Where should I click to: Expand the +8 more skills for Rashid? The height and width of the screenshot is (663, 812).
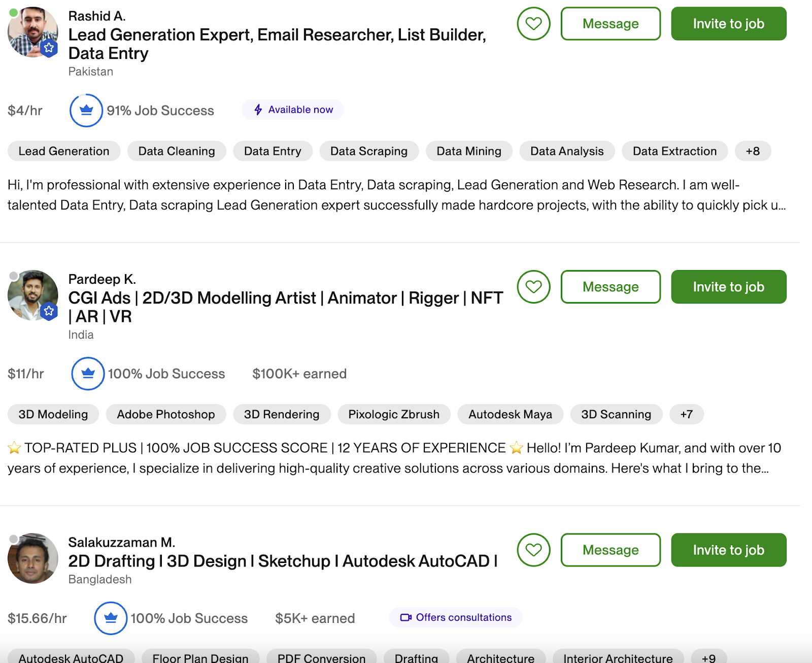753,151
